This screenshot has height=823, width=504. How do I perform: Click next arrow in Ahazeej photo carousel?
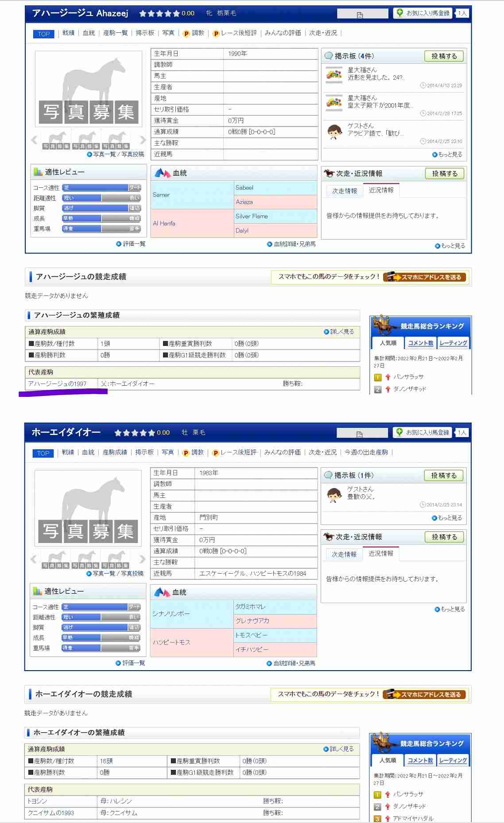click(143, 140)
